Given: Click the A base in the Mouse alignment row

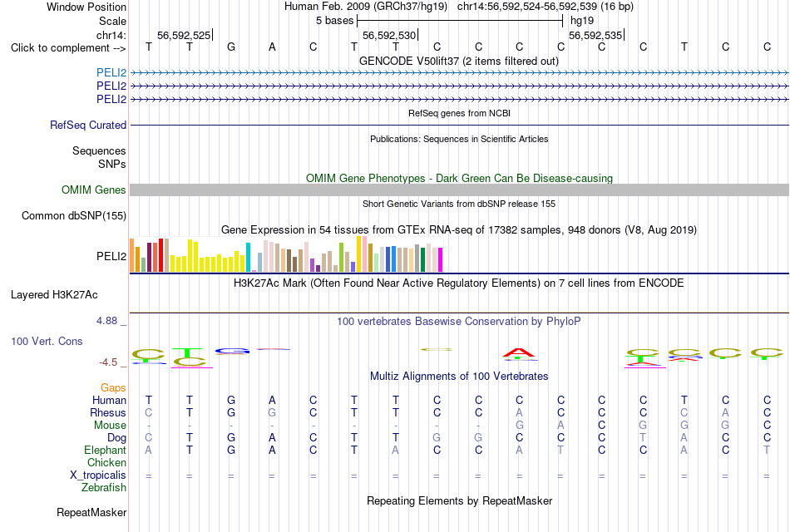Looking at the screenshot, I should click(x=560, y=426).
